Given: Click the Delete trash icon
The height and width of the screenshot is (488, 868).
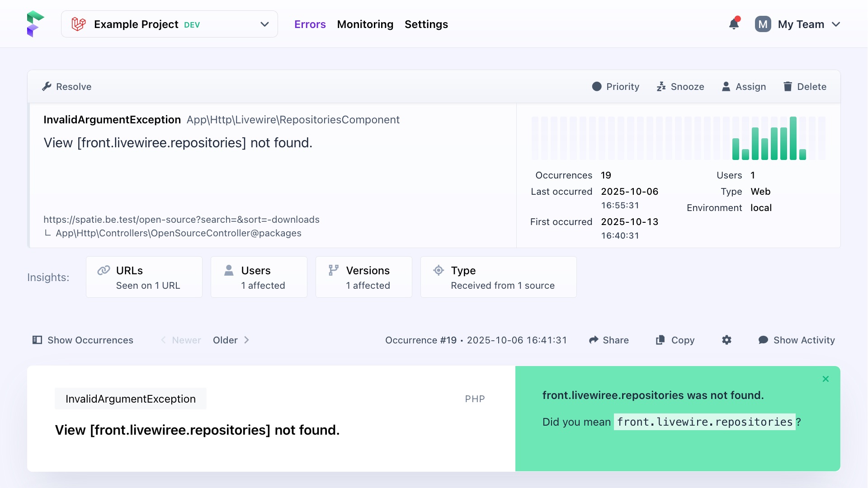Looking at the screenshot, I should [x=788, y=86].
